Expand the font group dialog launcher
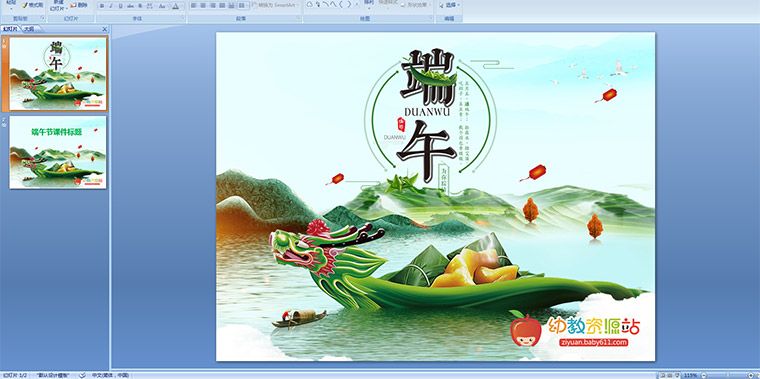Screen dimensions: 760x379 (182, 17)
